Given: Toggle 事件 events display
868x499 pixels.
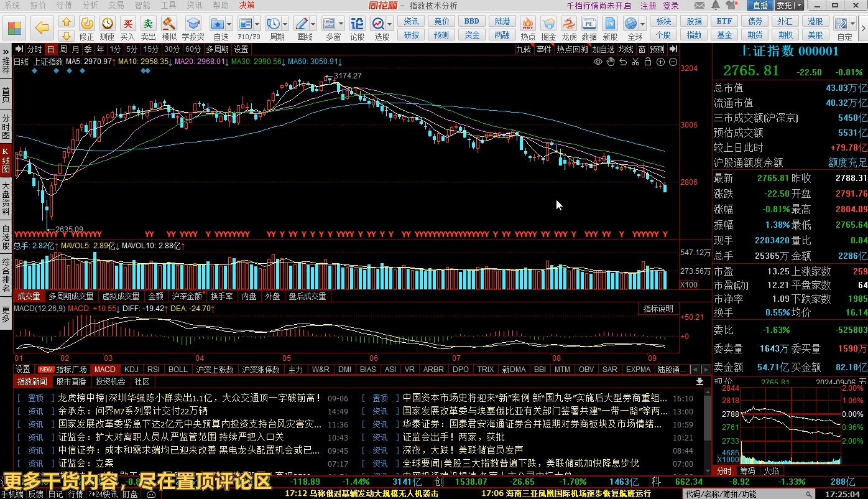Looking at the screenshot, I should click(x=544, y=49).
